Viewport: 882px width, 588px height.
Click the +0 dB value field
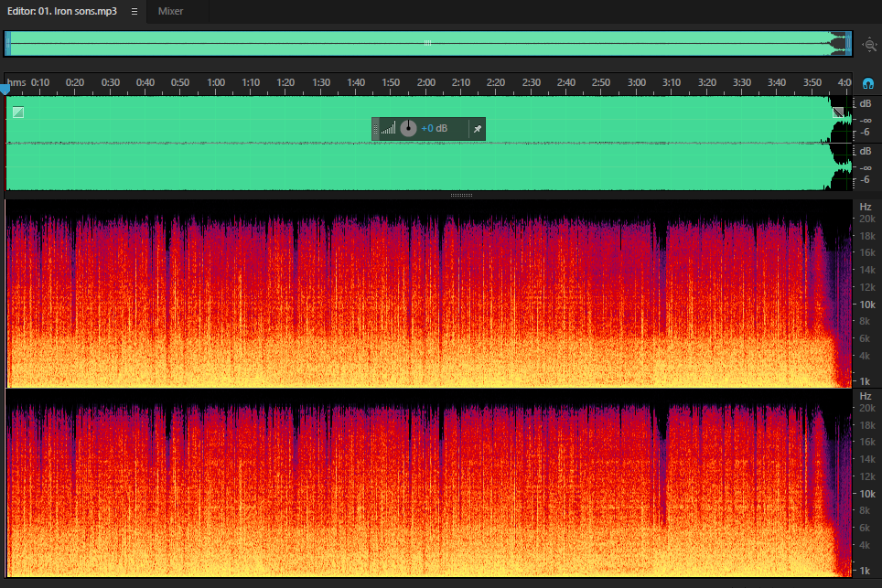point(435,129)
